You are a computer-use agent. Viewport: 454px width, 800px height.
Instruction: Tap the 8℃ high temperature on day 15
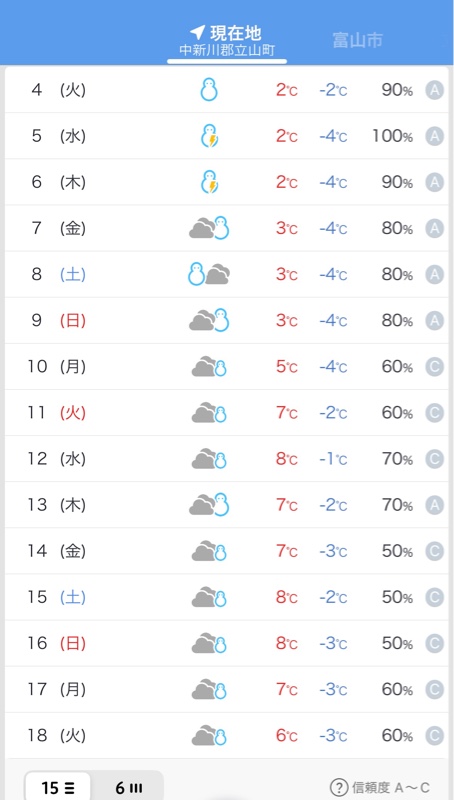click(x=287, y=597)
